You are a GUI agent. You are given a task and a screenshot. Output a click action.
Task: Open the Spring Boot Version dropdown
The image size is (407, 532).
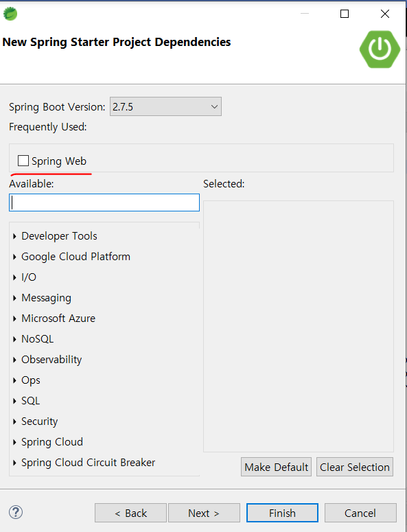point(165,106)
